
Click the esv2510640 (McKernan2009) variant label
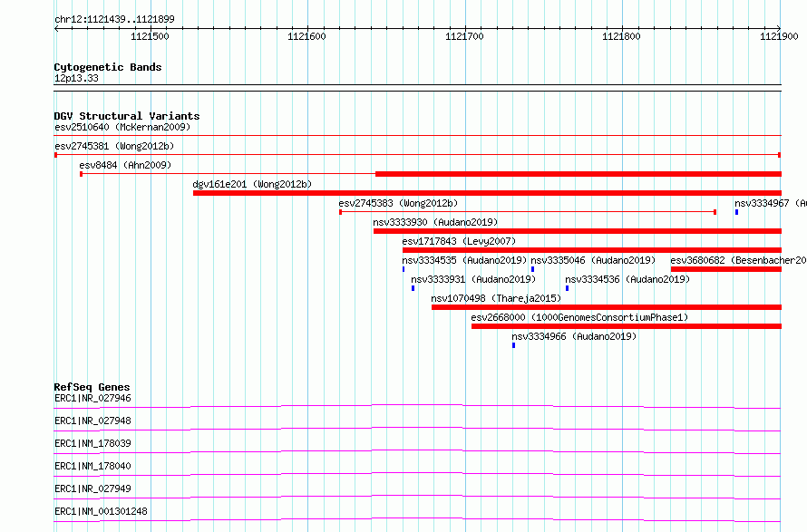click(x=122, y=127)
